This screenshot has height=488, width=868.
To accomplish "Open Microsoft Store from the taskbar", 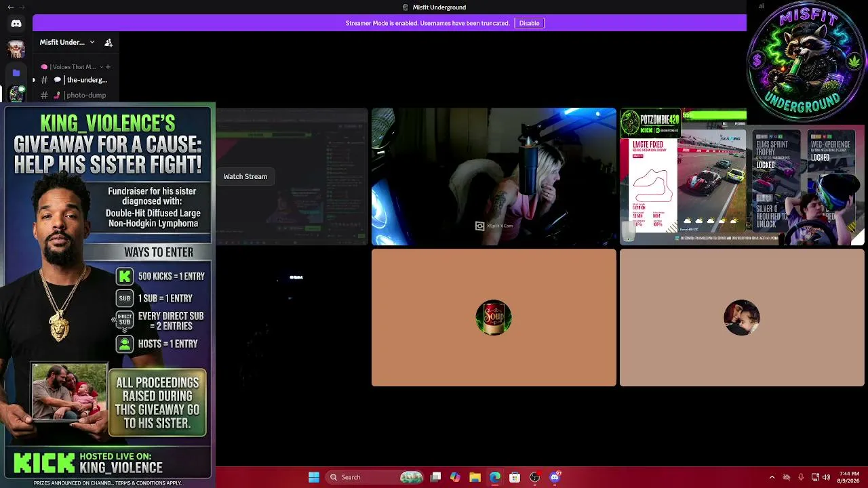I will pyautogui.click(x=515, y=477).
